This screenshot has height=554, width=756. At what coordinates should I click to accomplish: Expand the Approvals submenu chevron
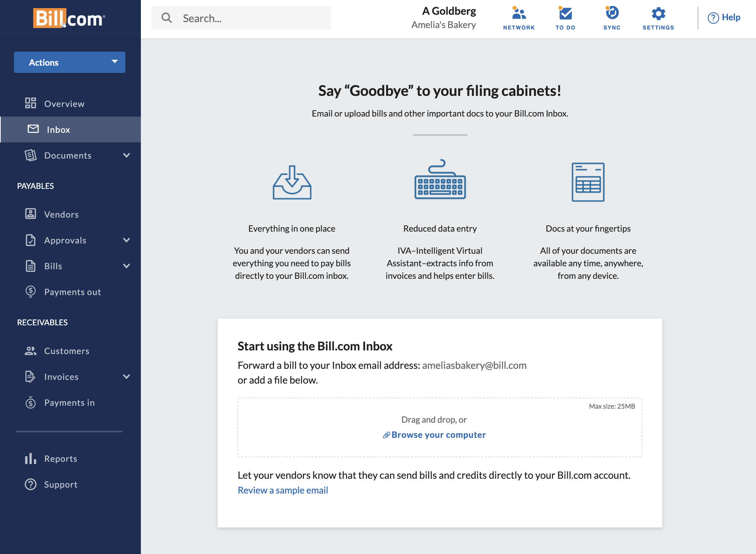[126, 240]
